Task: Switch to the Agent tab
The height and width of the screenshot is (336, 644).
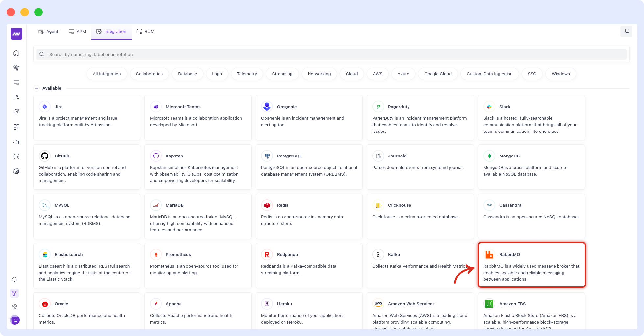Action: point(48,32)
